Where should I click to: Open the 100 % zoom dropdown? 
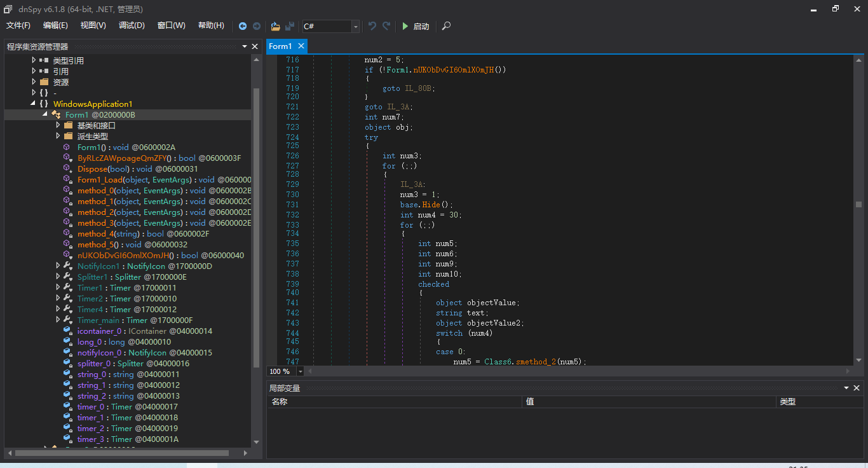301,371
